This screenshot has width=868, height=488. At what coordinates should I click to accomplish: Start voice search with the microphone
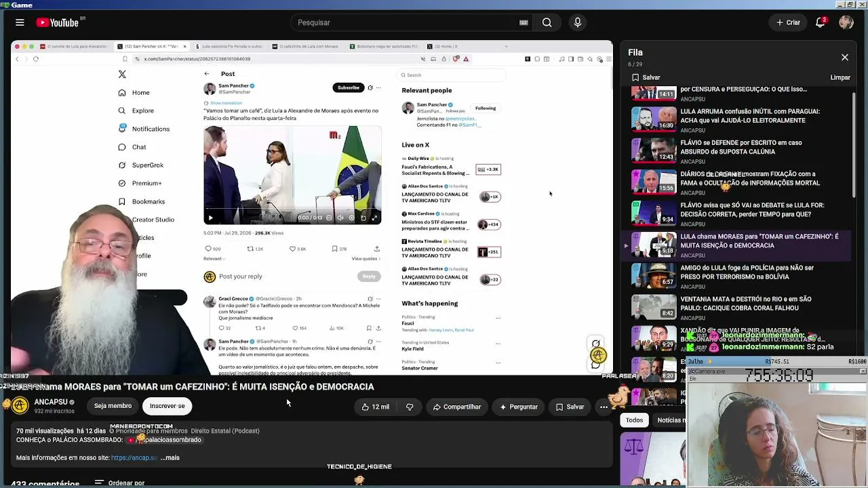[x=578, y=22]
